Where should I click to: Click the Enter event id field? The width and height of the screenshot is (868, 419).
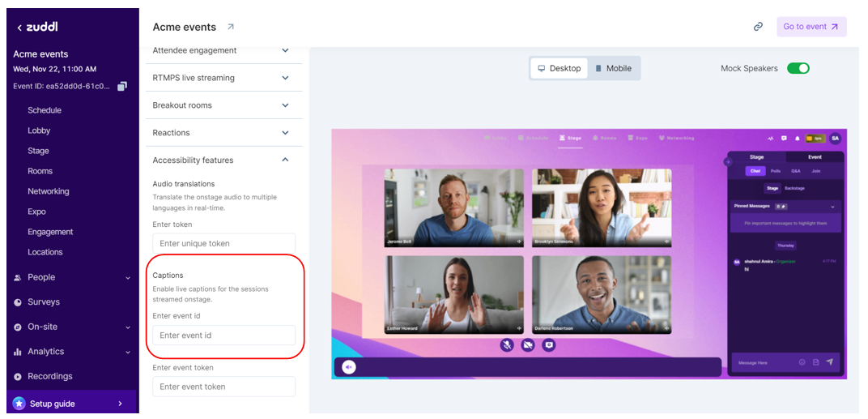click(x=223, y=336)
